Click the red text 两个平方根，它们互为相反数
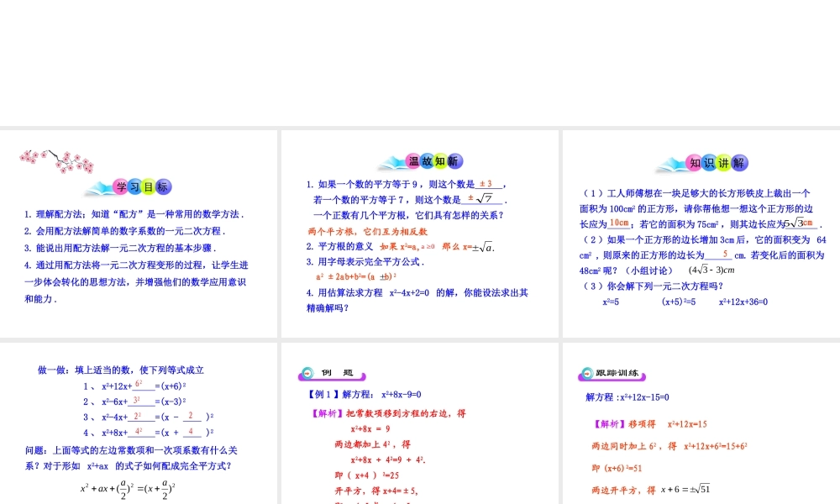Screen dimensions: 840x504 point(368,231)
